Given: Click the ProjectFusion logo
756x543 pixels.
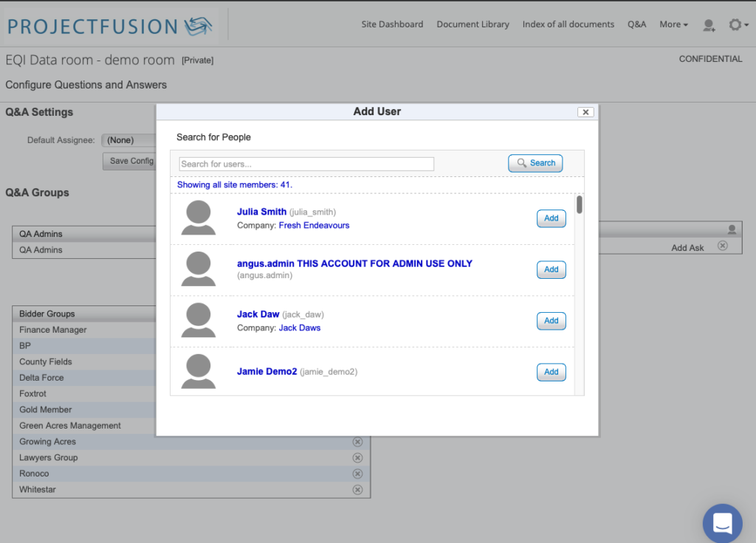Looking at the screenshot, I should 111,26.
